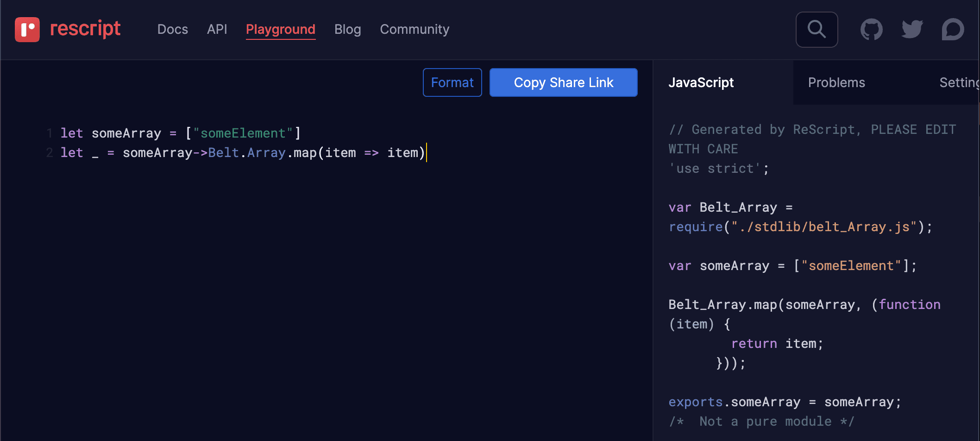
Task: Open the Blog navigation link
Action: click(348, 29)
